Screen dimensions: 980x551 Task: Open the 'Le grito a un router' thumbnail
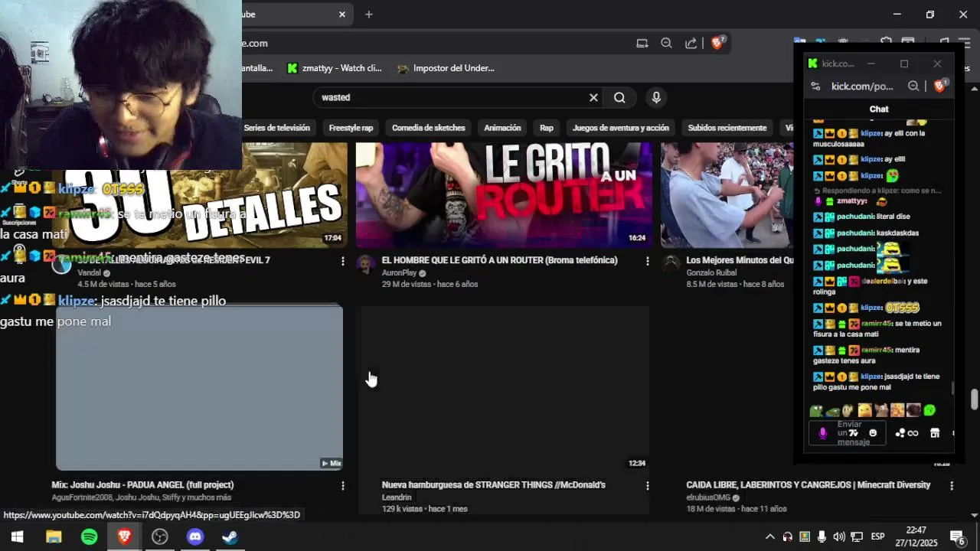[504, 194]
